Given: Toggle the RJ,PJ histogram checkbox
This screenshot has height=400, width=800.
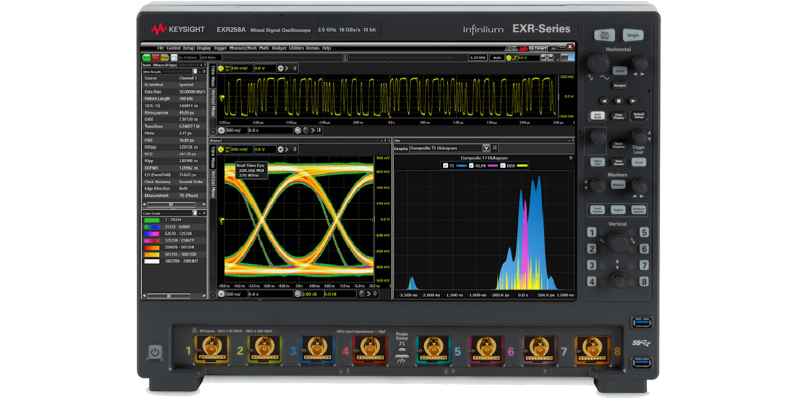Looking at the screenshot, I should click(471, 165).
